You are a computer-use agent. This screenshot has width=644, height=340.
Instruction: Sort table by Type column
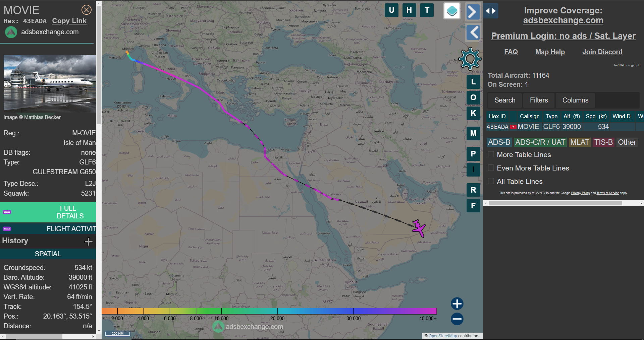tap(551, 116)
